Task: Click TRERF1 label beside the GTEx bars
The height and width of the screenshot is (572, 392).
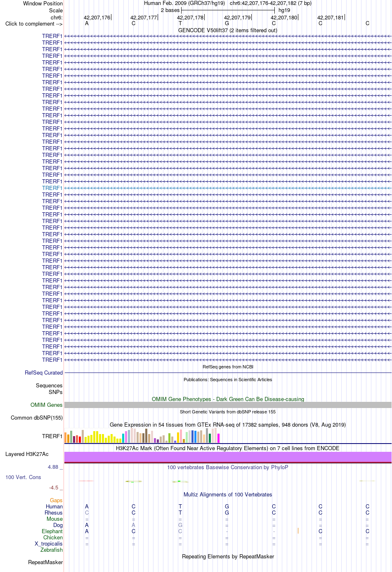Action: (x=52, y=436)
